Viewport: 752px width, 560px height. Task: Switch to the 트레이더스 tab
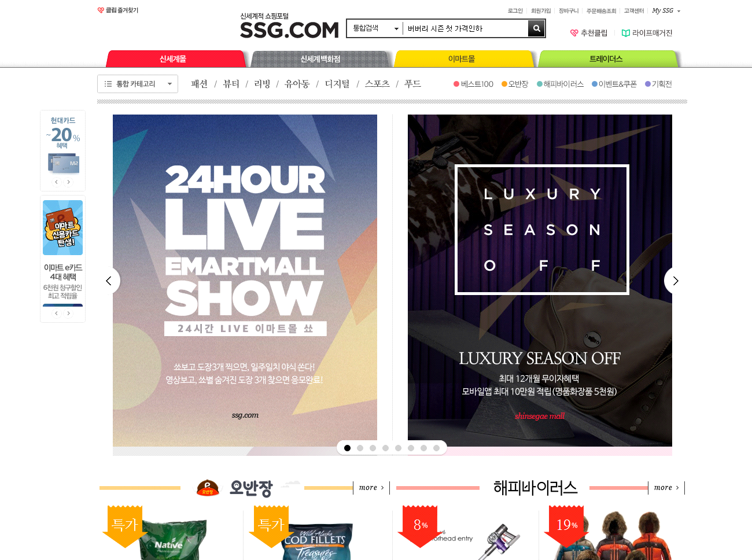[606, 59]
